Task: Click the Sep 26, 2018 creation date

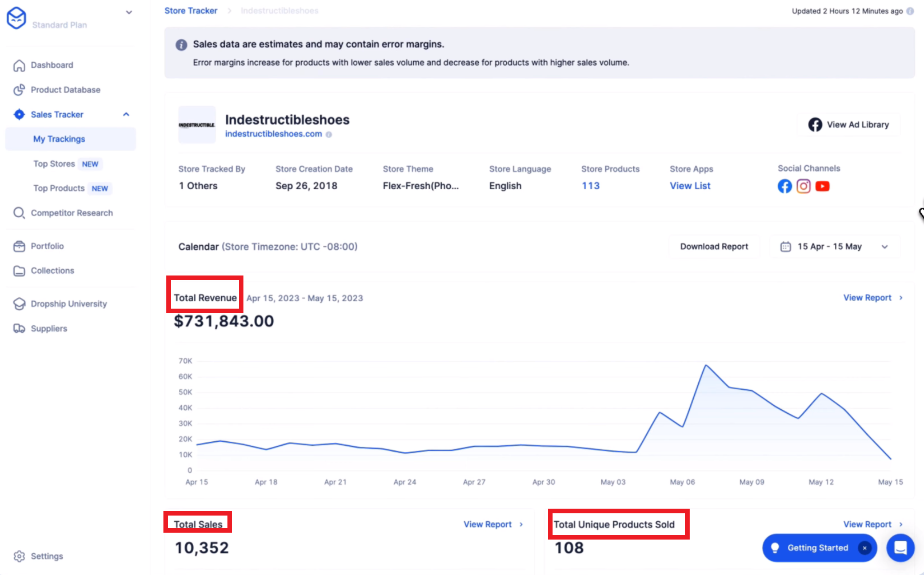Action: click(x=306, y=186)
